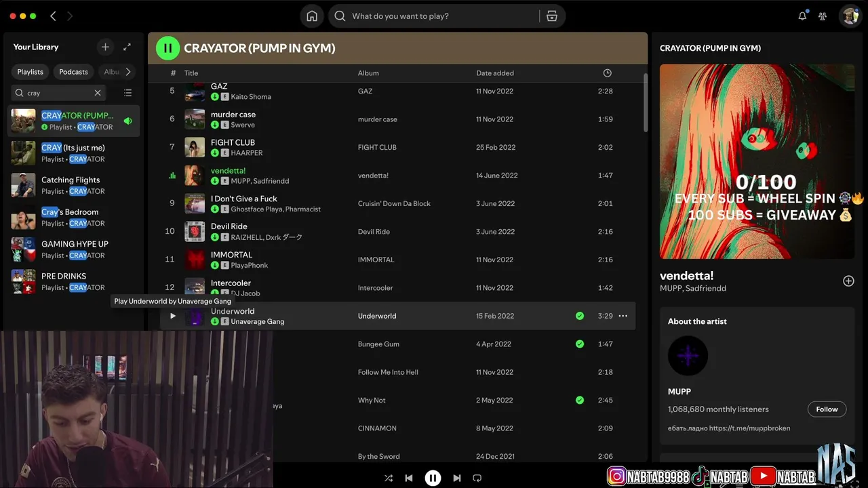The width and height of the screenshot is (868, 488).
Task: Toggle saved checkmark for Bungee Gum
Action: [580, 344]
